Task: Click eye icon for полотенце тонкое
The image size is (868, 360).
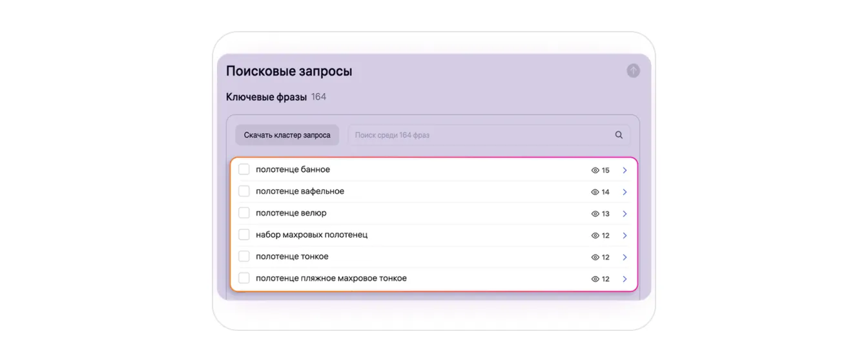Action: (595, 257)
